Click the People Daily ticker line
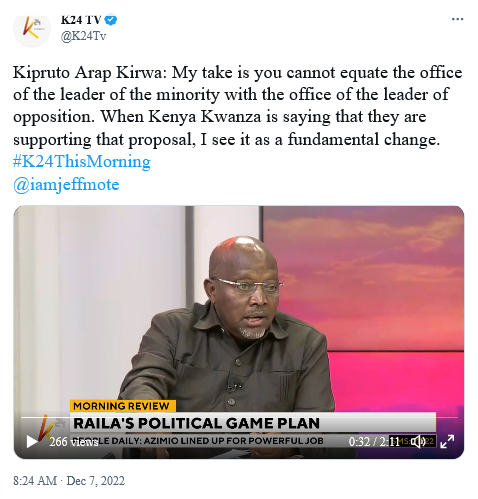 pyautogui.click(x=198, y=441)
